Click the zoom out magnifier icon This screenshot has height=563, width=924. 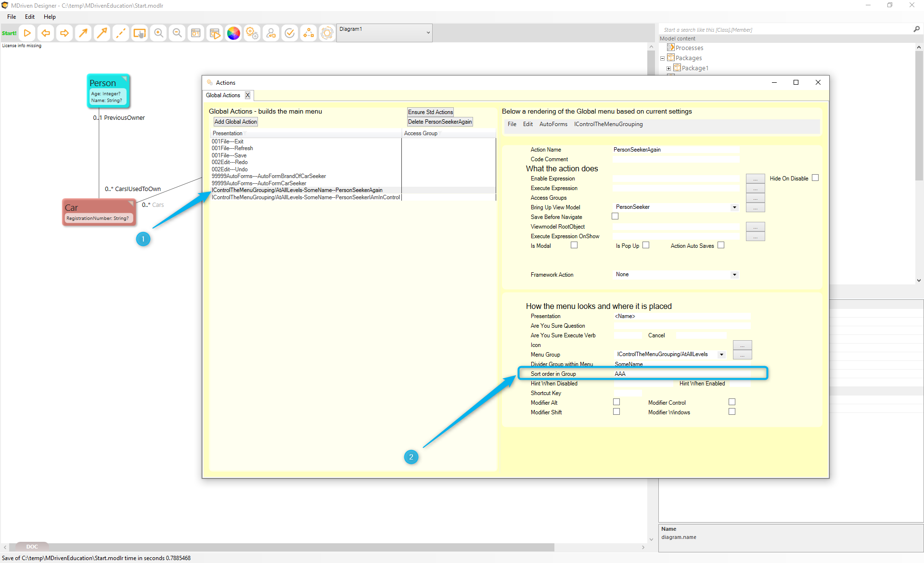point(177,33)
